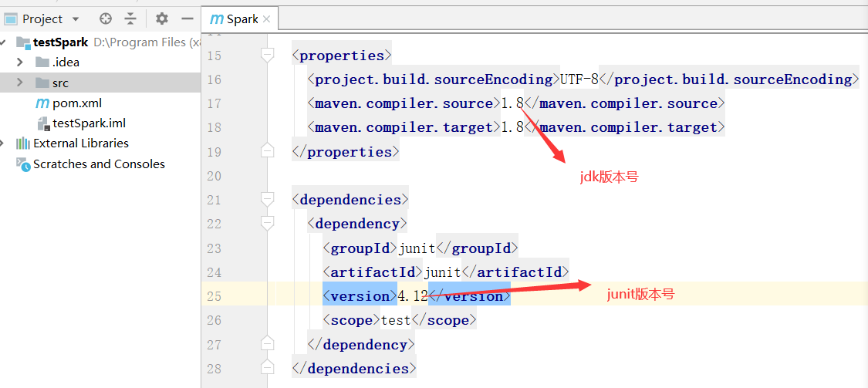Screen dimensions: 868x388
Task: Select the testSpark project root
Action: click(60, 42)
